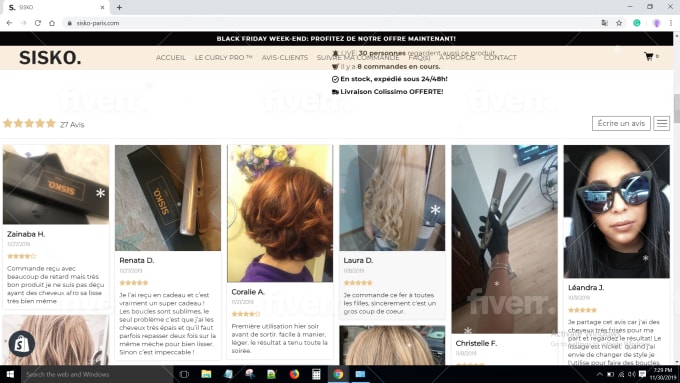Launch Firefox from the taskbar
This screenshot has height=383, width=680.
pyautogui.click(x=294, y=374)
